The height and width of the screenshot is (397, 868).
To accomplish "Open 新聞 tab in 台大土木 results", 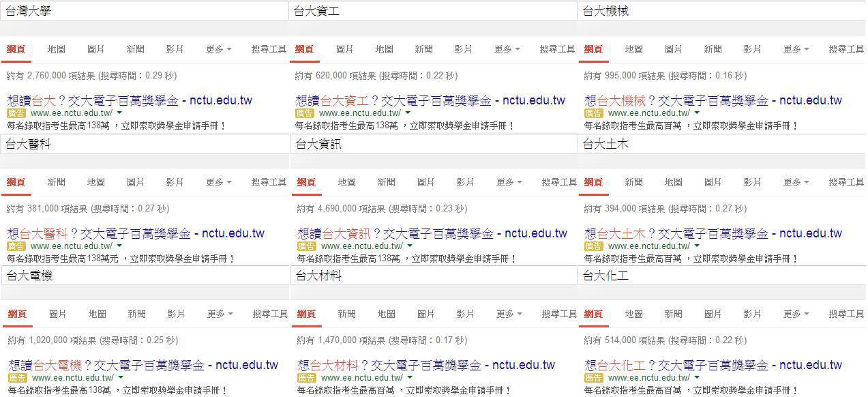I will click(634, 182).
